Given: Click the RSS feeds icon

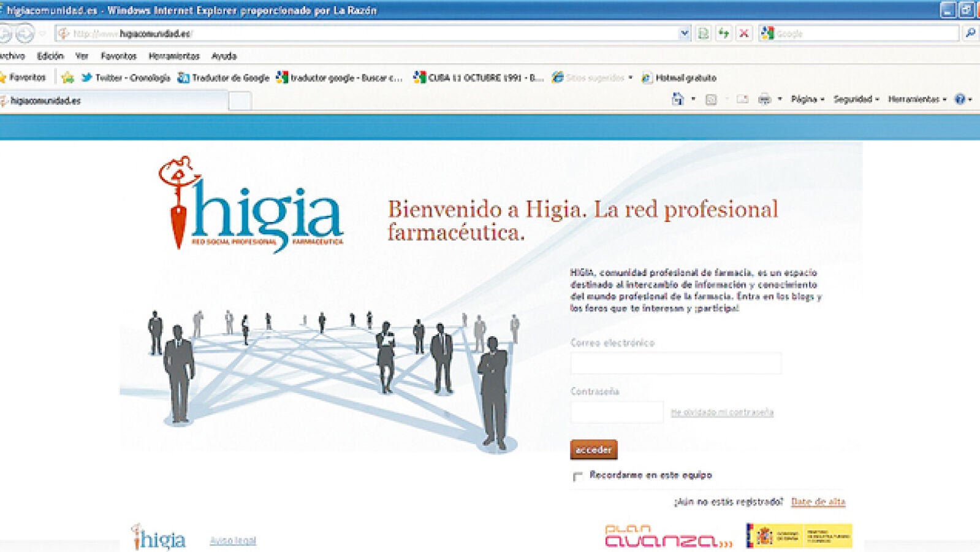Looking at the screenshot, I should (711, 99).
